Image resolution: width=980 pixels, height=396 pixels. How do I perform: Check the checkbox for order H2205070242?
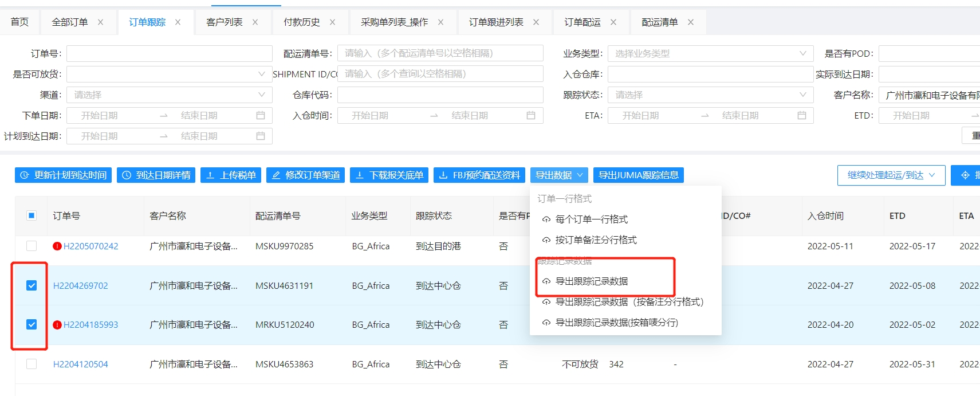click(32, 246)
